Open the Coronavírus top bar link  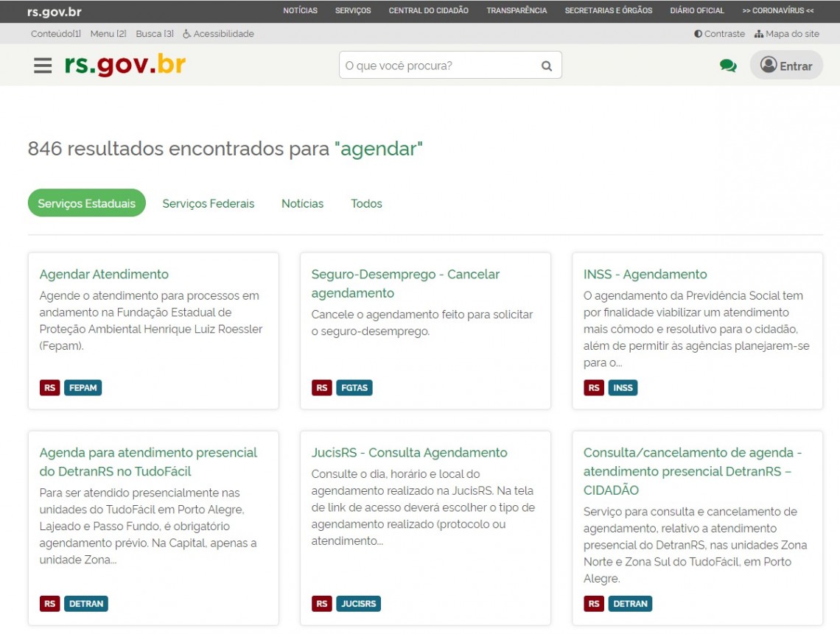pos(777,11)
